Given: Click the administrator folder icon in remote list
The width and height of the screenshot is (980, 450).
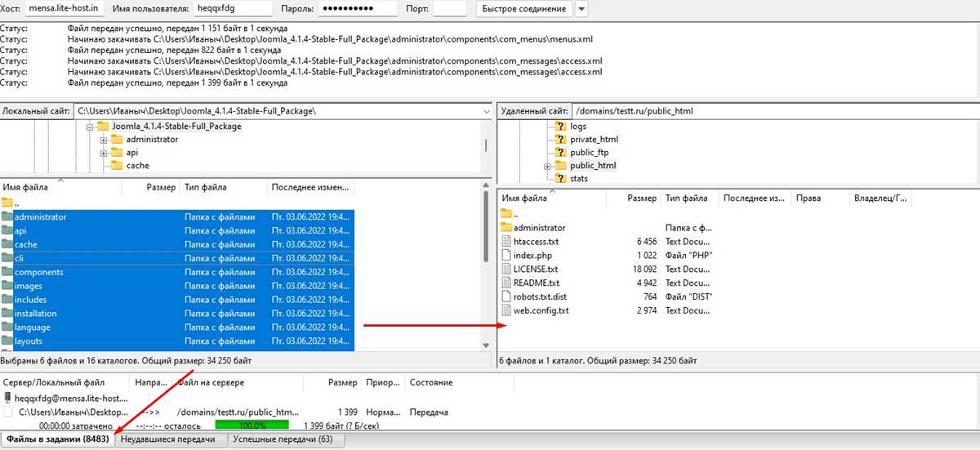Looking at the screenshot, I should tap(506, 228).
